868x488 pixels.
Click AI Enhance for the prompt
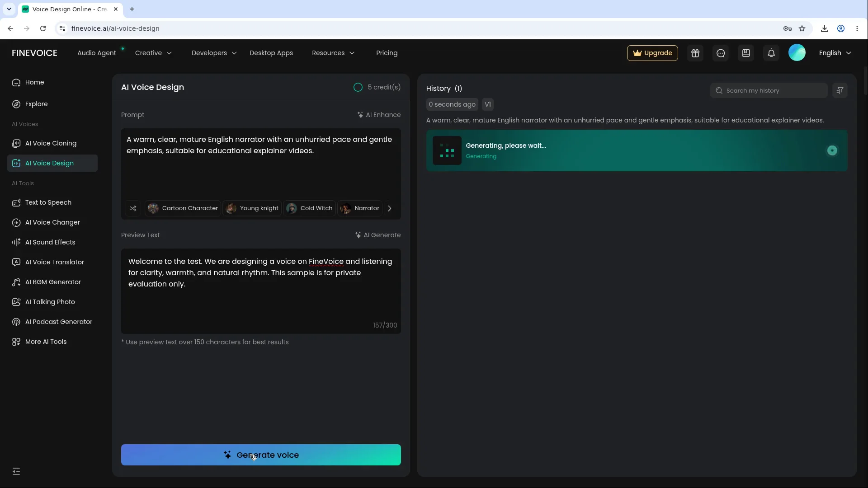pos(379,115)
